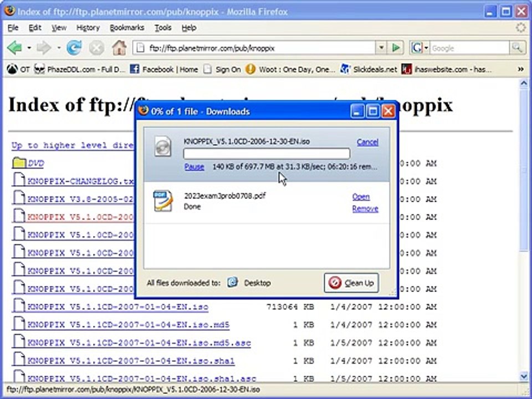Open the Slickdeals.net bookmark
The width and height of the screenshot is (532, 399).
[369, 70]
